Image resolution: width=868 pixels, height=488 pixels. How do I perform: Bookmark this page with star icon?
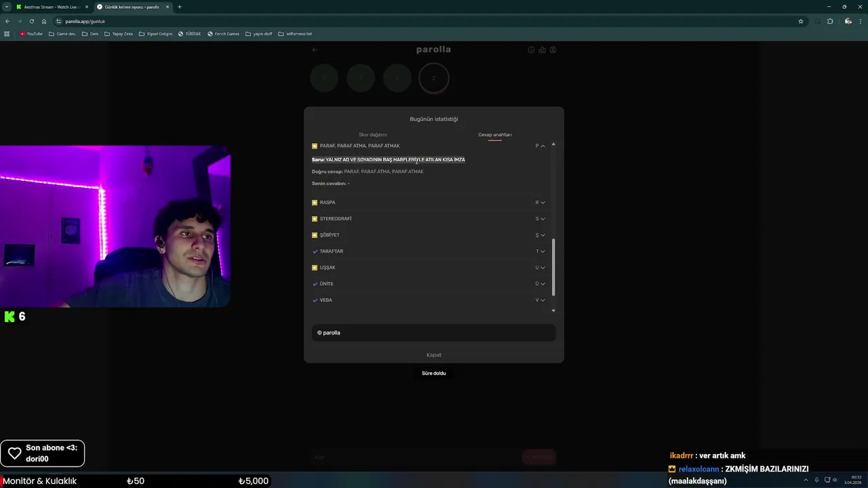tap(801, 21)
